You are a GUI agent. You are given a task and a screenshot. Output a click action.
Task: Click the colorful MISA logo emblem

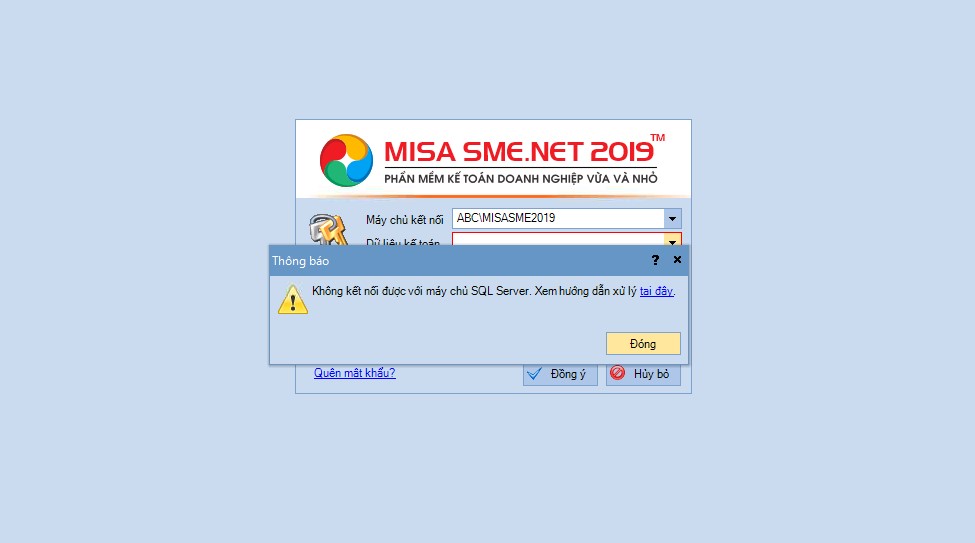pos(346,160)
